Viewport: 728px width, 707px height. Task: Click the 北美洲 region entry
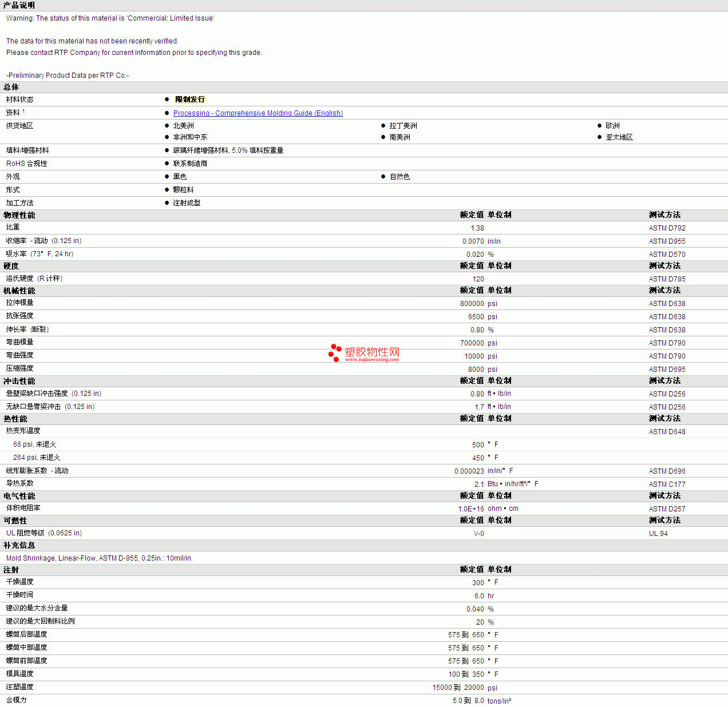[184, 126]
